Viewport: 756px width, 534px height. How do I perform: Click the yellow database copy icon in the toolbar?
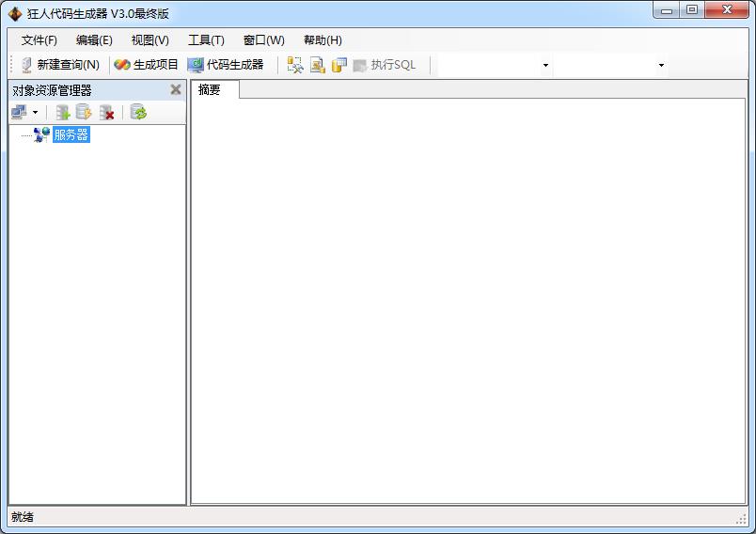point(339,65)
